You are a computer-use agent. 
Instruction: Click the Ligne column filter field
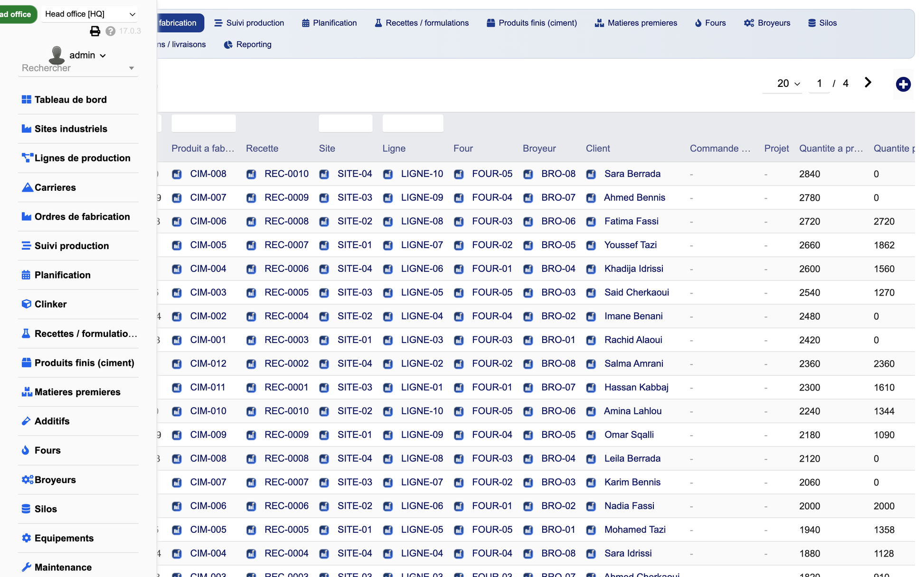click(x=413, y=123)
